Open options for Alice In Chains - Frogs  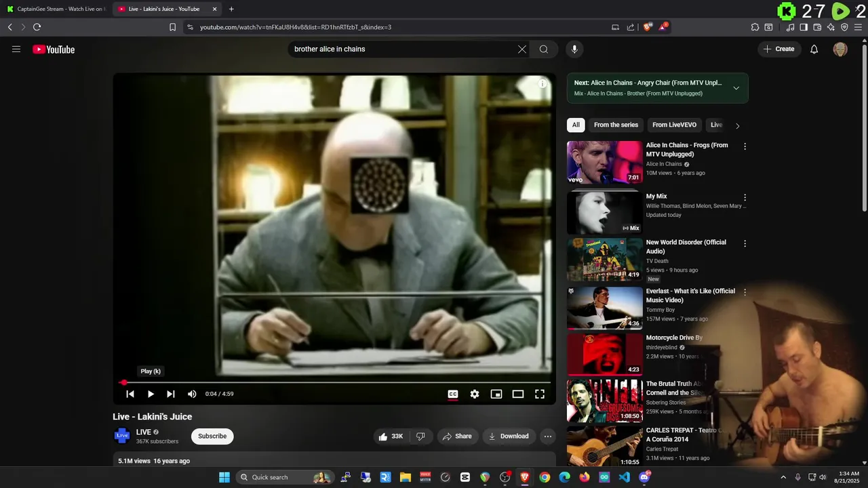(745, 146)
